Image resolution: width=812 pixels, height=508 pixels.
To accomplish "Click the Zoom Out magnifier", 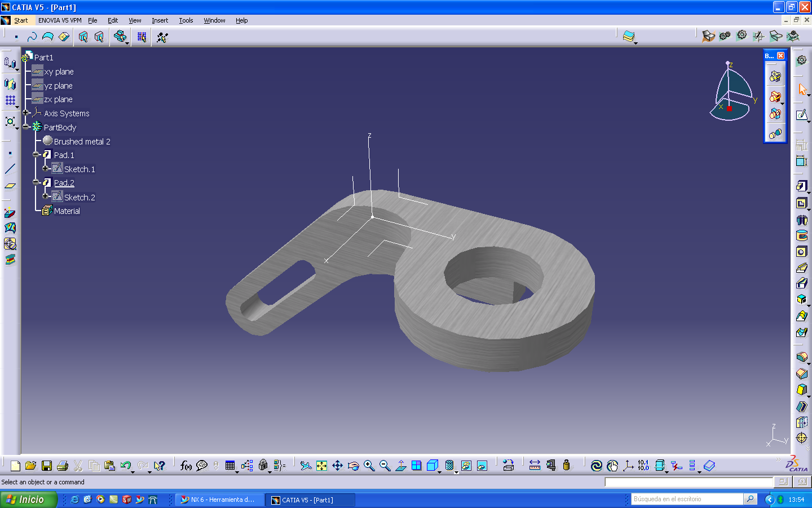I will coord(385,466).
